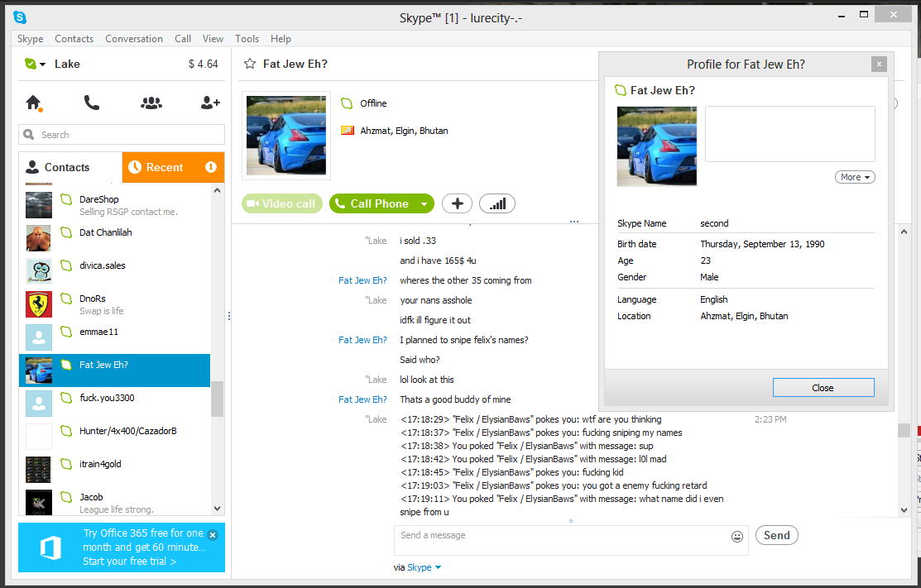
Task: Click the Skype Name value second
Action: tap(714, 223)
